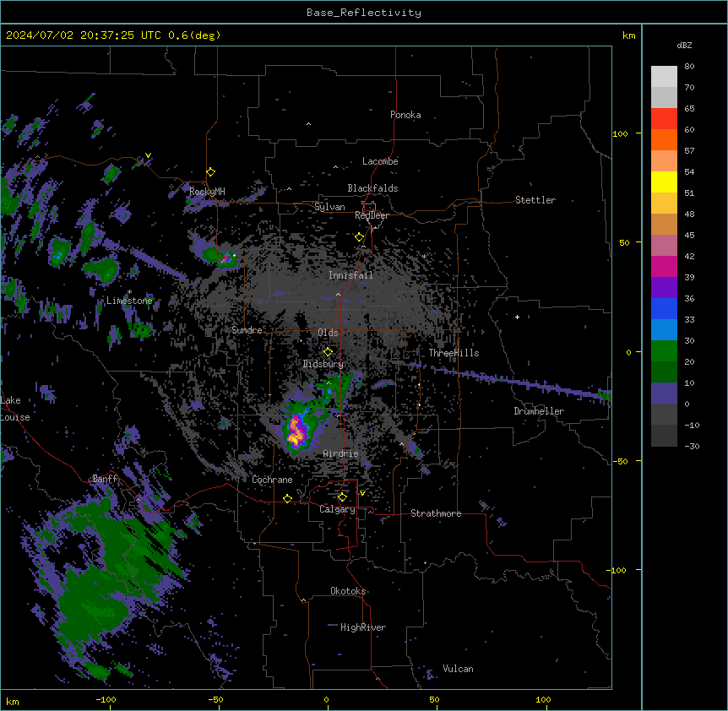Click the intense storm core northwest of Airdrie
The height and width of the screenshot is (711, 728).
(296, 431)
